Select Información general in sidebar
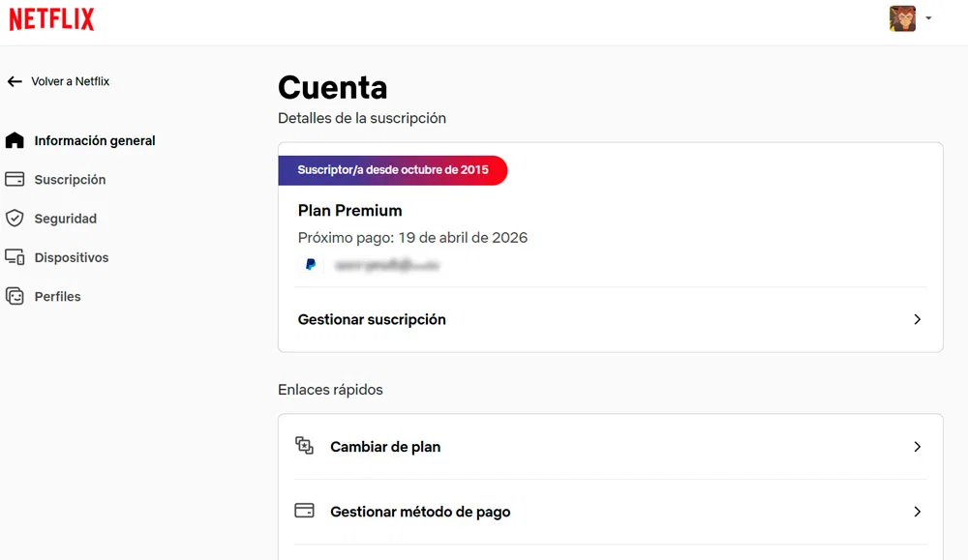This screenshot has height=560, width=968. tap(95, 140)
